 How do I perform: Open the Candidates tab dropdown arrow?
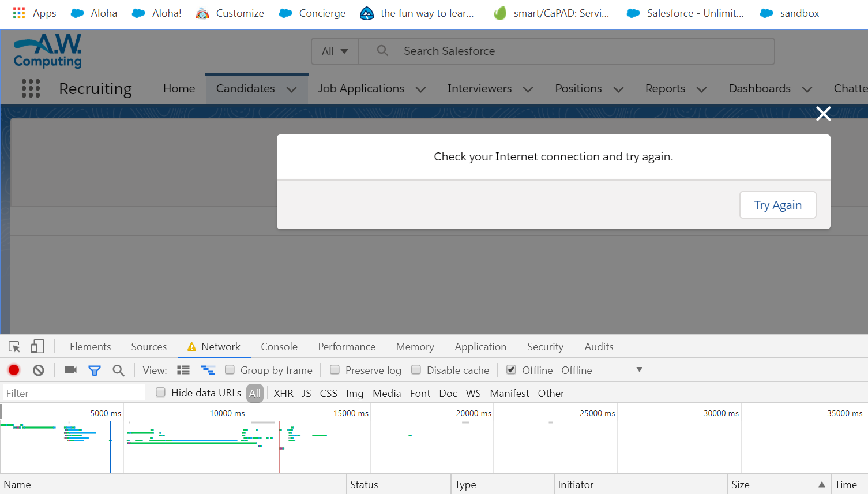pyautogui.click(x=292, y=88)
